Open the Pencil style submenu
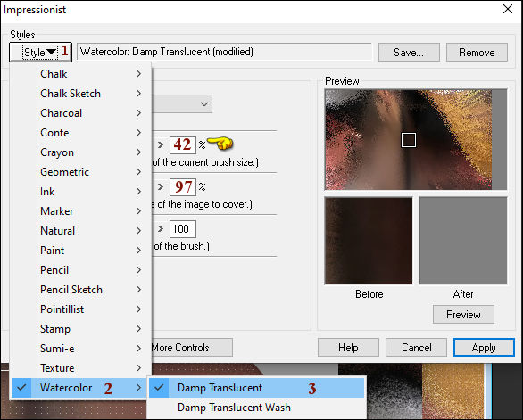523x420 pixels. click(x=80, y=270)
